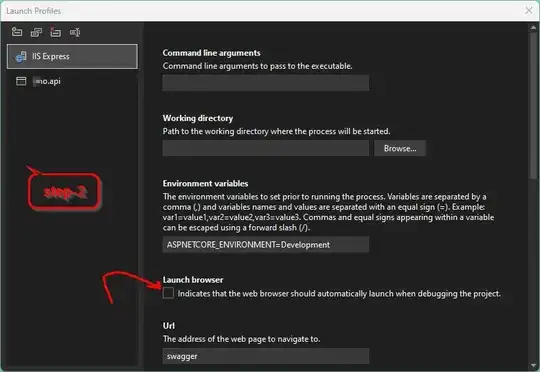The width and height of the screenshot is (540, 372).
Task: Click the scrollbar down arrow
Action: pyautogui.click(x=533, y=365)
